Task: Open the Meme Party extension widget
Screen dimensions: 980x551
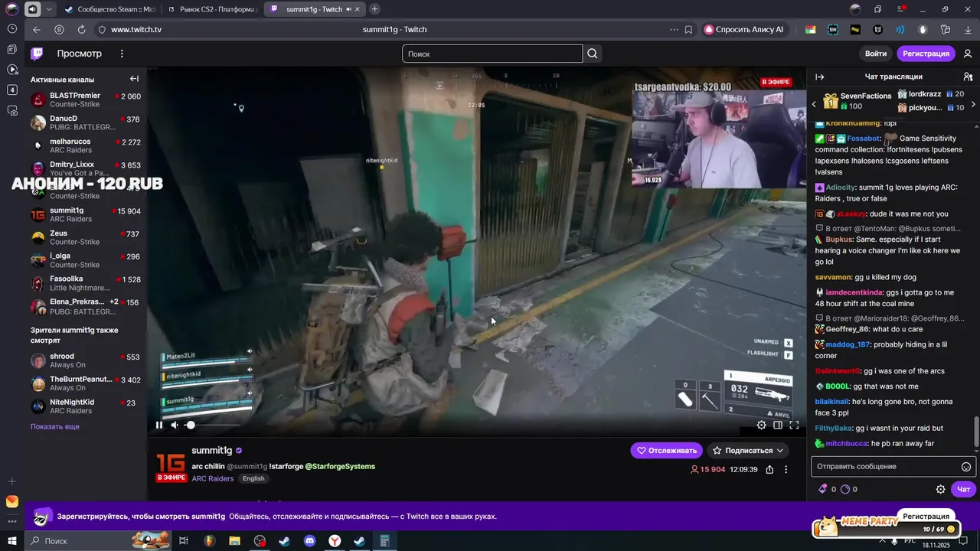Action: [886, 526]
